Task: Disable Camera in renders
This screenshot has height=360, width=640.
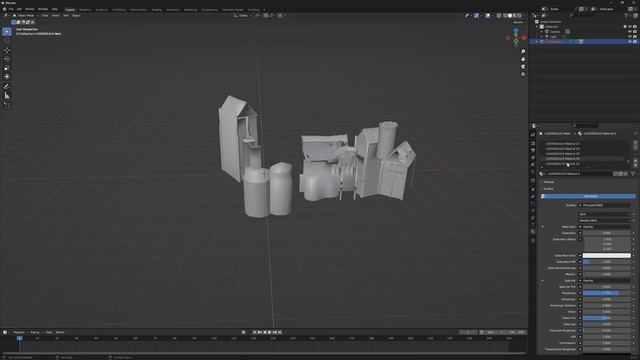Action: click(635, 31)
